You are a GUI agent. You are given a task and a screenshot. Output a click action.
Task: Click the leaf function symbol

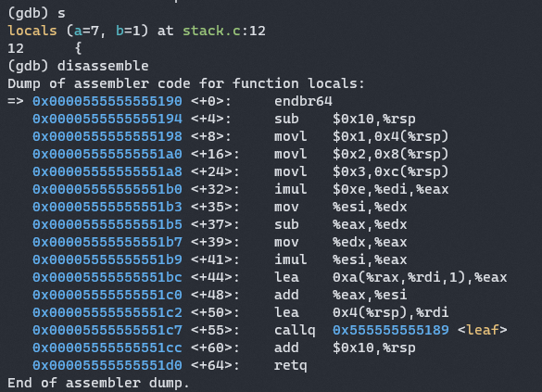482,330
